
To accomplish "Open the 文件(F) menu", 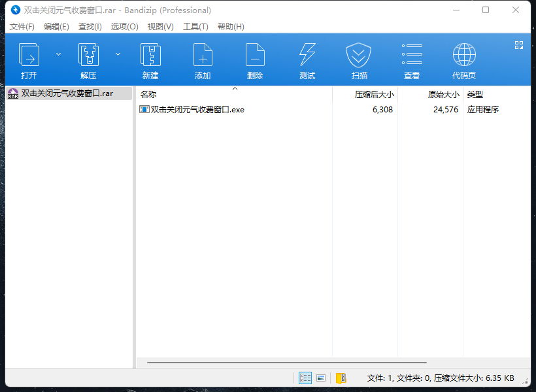I will click(x=22, y=27).
